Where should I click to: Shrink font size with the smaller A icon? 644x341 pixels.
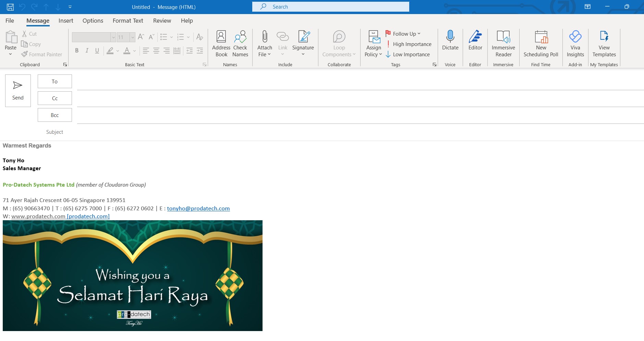coord(151,37)
